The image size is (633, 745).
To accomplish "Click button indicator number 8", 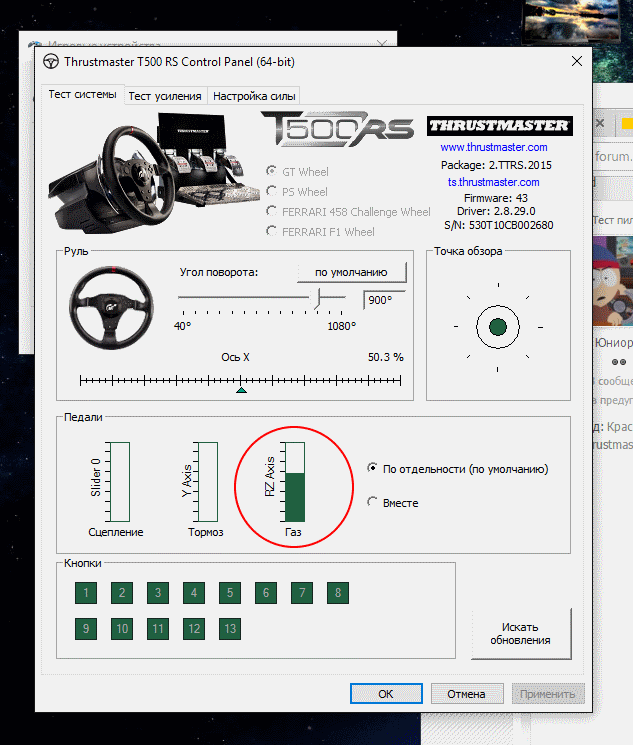I will (x=338, y=594).
